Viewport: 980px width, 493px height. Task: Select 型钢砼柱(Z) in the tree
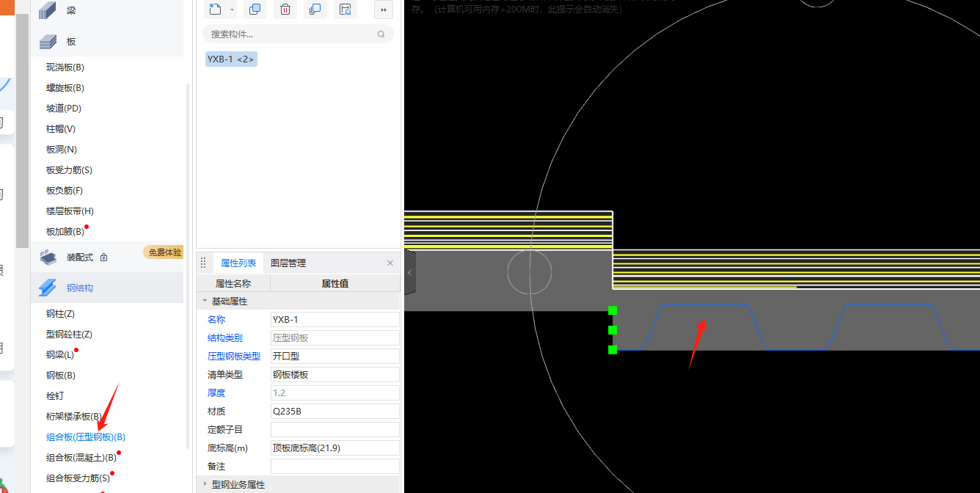coord(69,335)
